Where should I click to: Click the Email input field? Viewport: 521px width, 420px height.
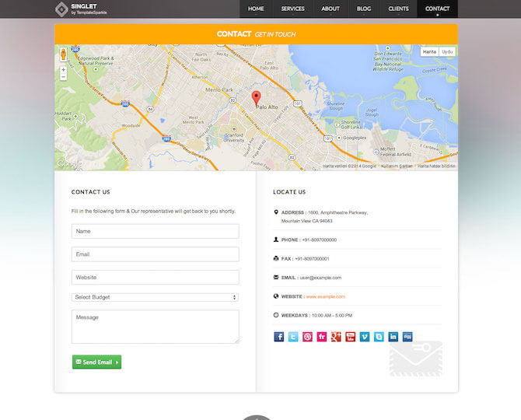click(x=156, y=254)
